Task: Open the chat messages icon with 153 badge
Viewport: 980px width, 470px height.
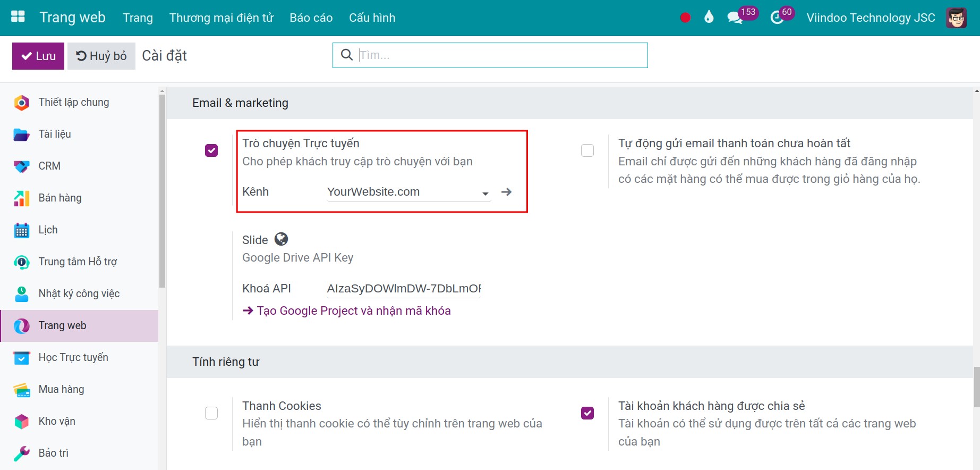Action: (x=735, y=18)
